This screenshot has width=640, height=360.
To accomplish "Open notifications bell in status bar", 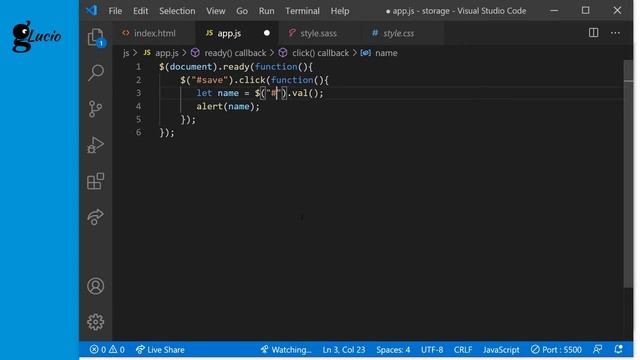I will click(x=619, y=349).
